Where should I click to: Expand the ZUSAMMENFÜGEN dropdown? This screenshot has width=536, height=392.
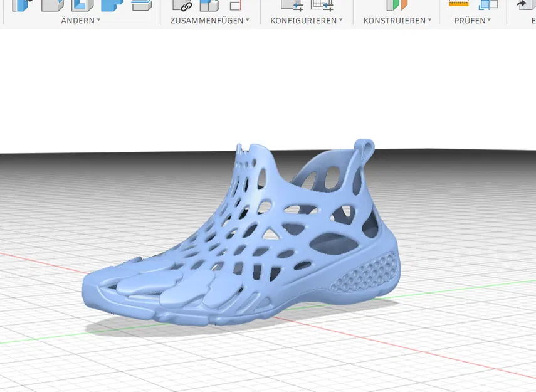pyautogui.click(x=246, y=19)
